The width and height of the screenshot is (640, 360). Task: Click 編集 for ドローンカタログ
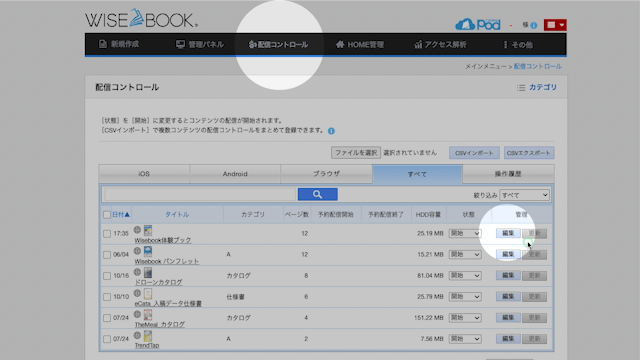click(x=508, y=276)
